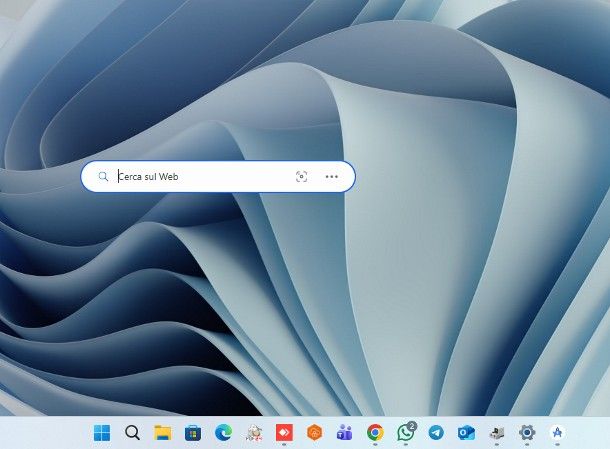Viewport: 610px width, 449px height.
Task: Open File Explorer from taskbar
Action: coord(163,433)
